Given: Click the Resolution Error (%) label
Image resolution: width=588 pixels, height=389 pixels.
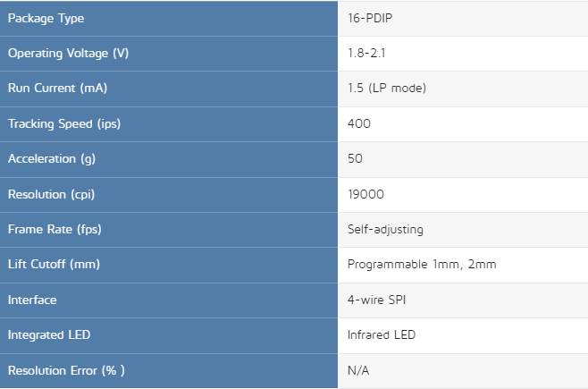Looking at the screenshot, I should pyautogui.click(x=66, y=370).
